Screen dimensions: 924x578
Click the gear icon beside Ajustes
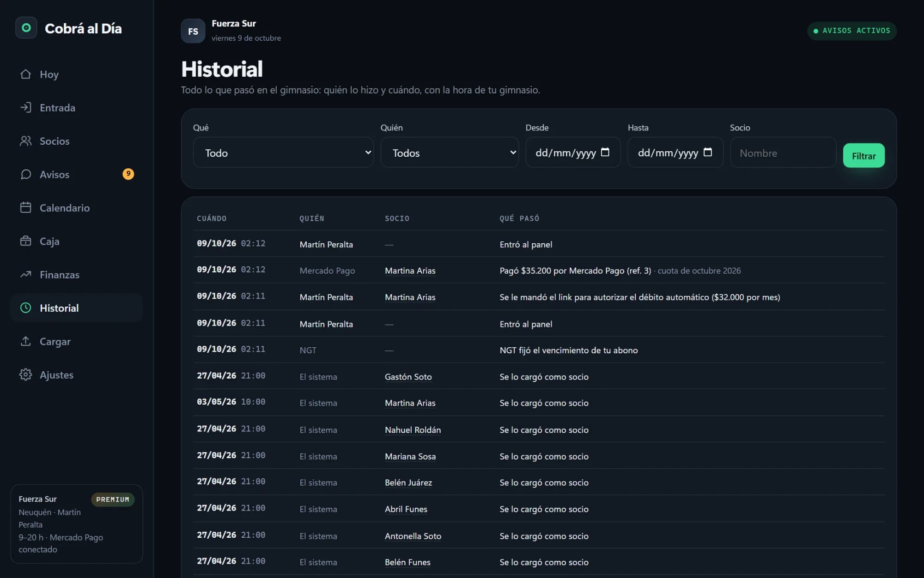tap(26, 375)
